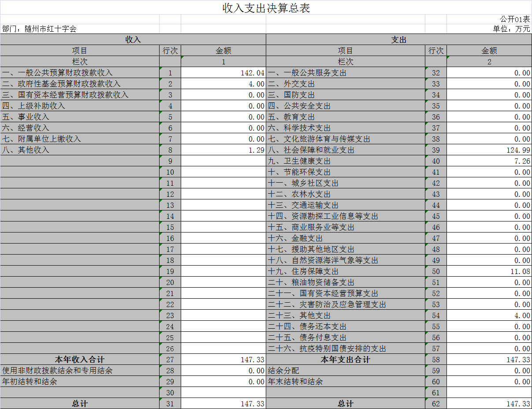Click 二十四、债务还本支出 cell
532x409 pixels.
(x=346, y=326)
